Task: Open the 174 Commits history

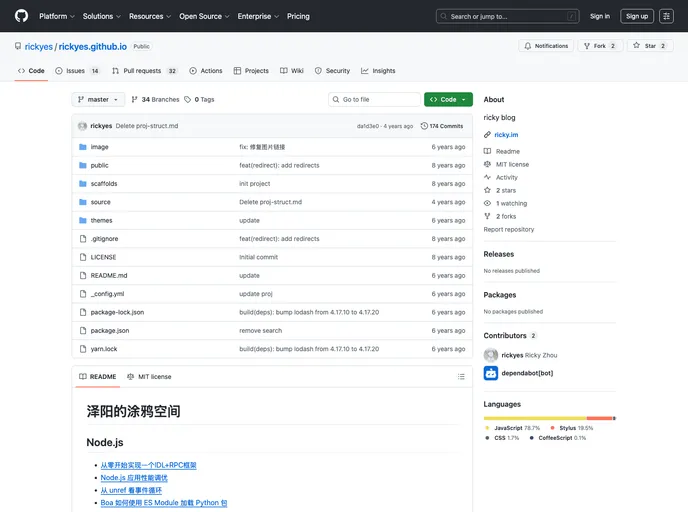Action: coord(442,126)
